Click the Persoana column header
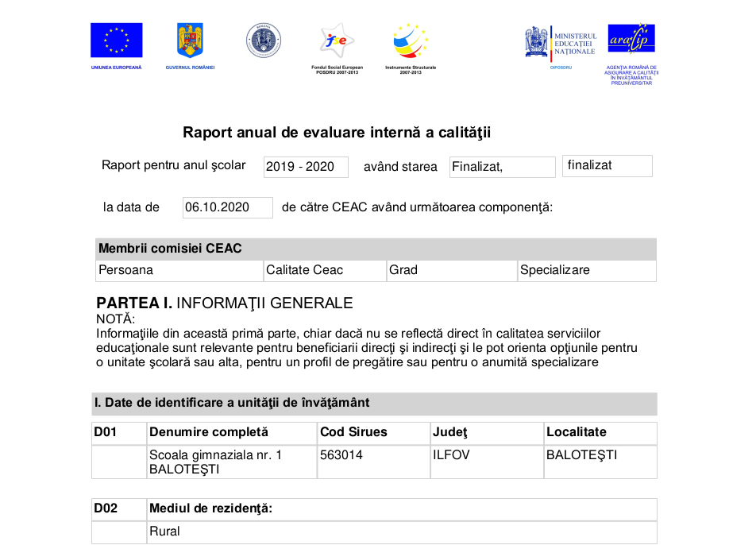The width and height of the screenshot is (756, 545). (x=179, y=271)
